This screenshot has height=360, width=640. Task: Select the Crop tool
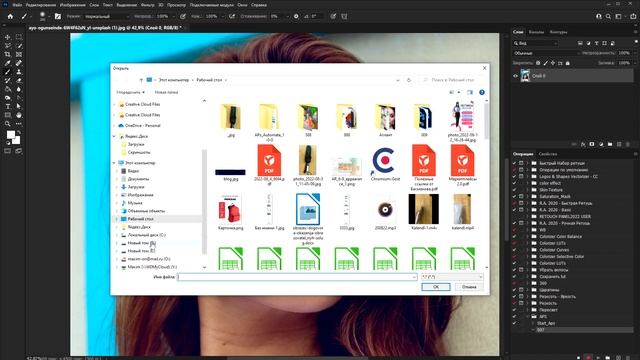click(7, 54)
